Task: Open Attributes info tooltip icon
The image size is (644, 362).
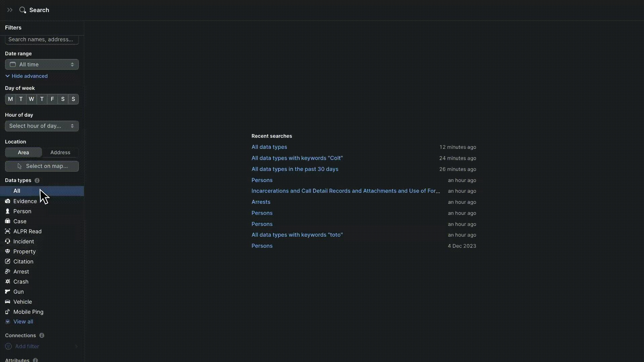Action: pos(35,360)
